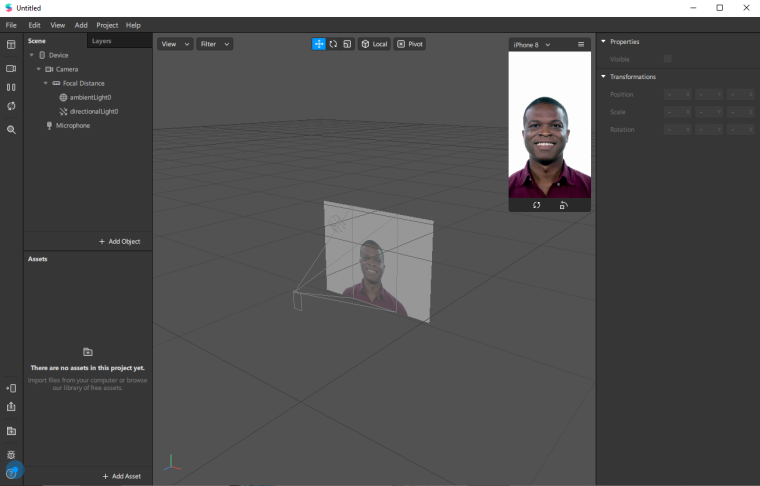This screenshot has width=760, height=486.
Task: Open the Project menu
Action: [107, 24]
